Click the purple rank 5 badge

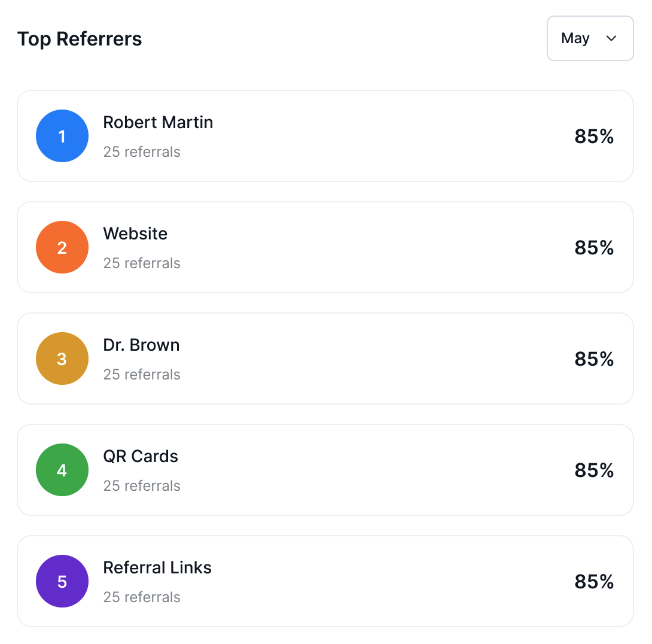click(62, 581)
